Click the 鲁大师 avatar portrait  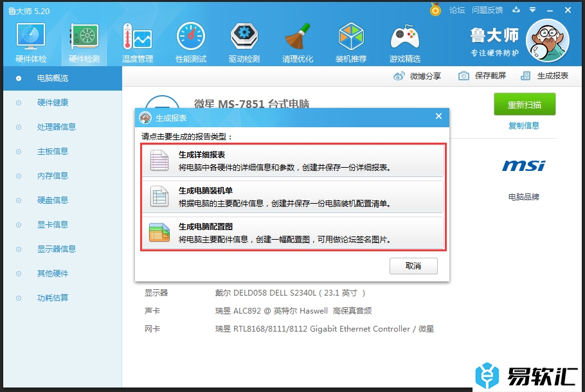547,40
